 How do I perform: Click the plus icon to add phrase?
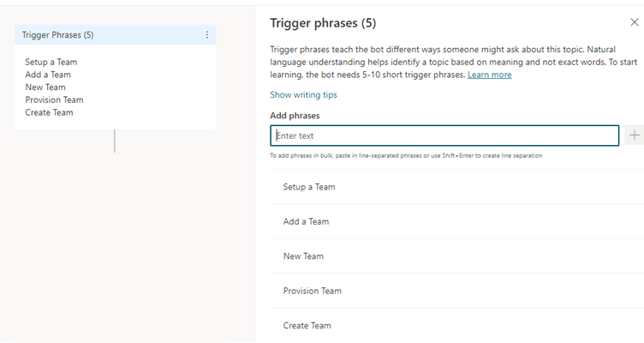(x=634, y=135)
